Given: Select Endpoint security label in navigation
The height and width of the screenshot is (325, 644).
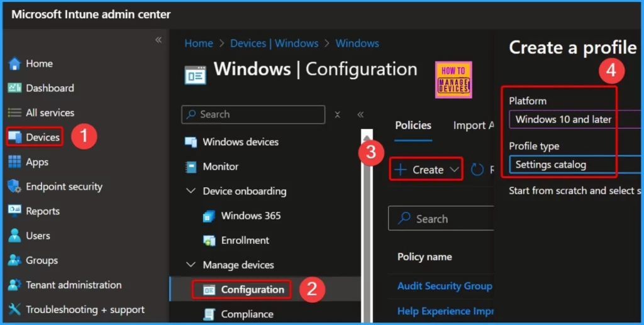Looking at the screenshot, I should tap(64, 186).
